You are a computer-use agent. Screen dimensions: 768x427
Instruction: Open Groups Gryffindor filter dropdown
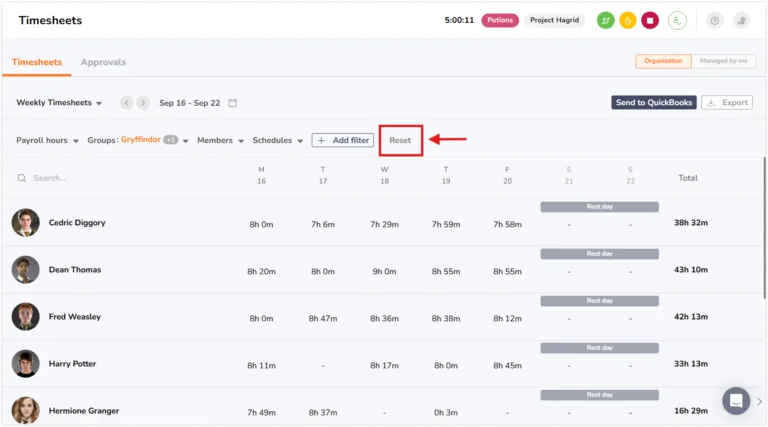pos(138,141)
